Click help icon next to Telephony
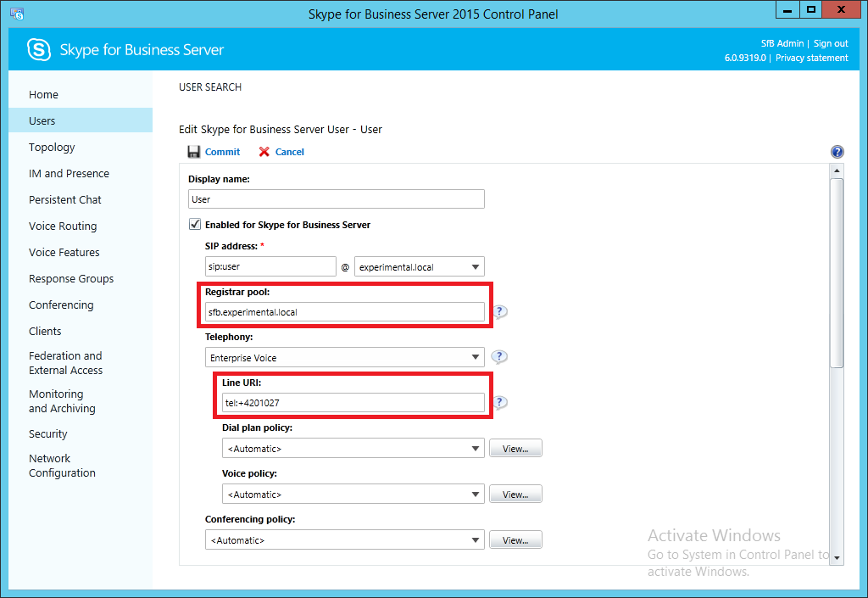 pyautogui.click(x=500, y=357)
